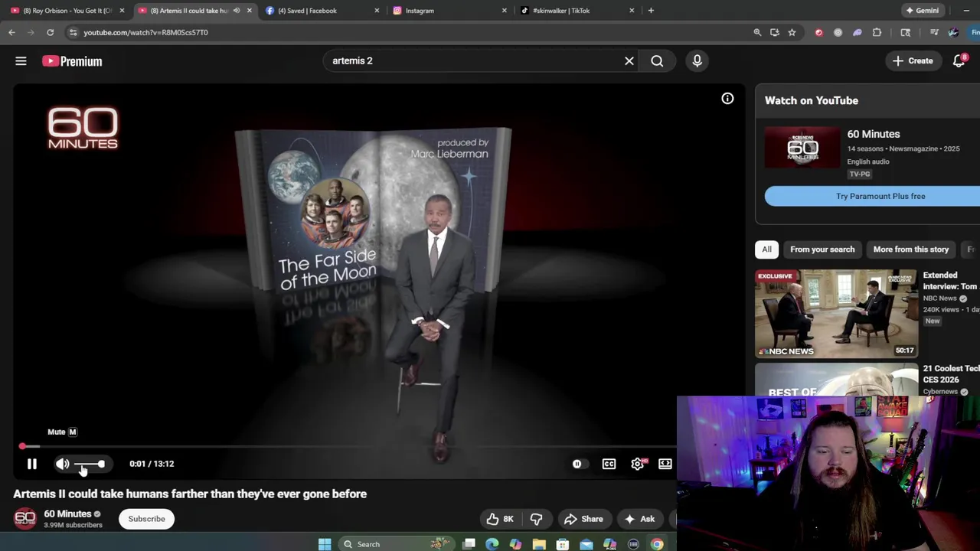Turn on closed captions (CC)
Image resolution: width=980 pixels, height=551 pixels.
coord(609,464)
